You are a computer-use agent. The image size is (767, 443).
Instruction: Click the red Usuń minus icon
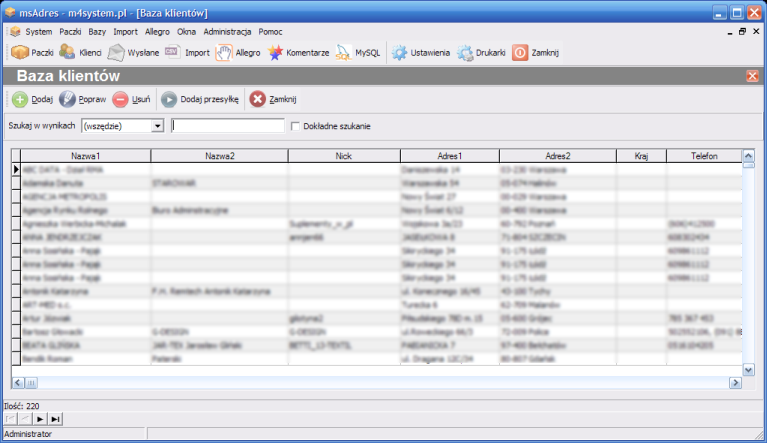coord(120,99)
